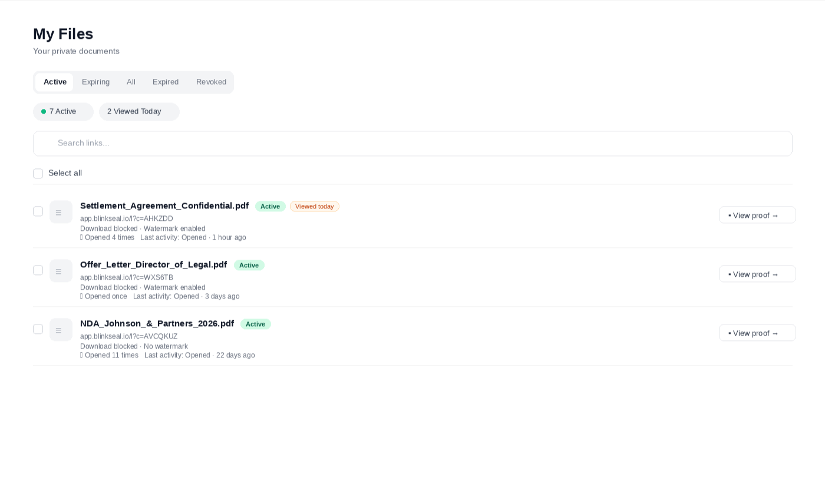Check the checkbox for Settlement_Agreement_Confidential.pdf

38,211
